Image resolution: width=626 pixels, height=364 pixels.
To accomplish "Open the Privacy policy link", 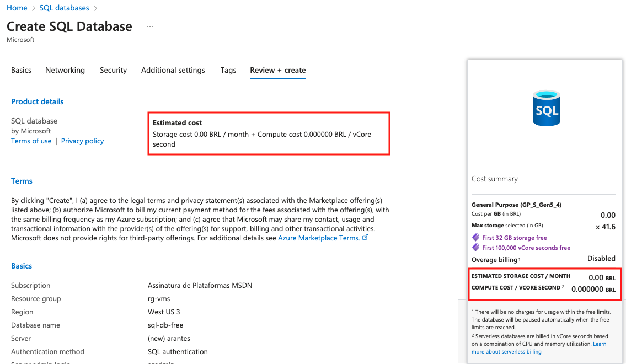I will click(82, 141).
